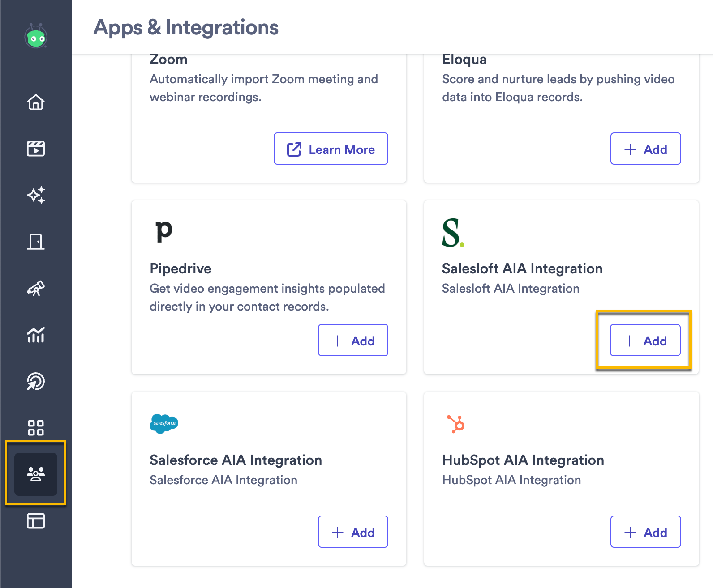Open the team people sidebar icon

pyautogui.click(x=36, y=474)
